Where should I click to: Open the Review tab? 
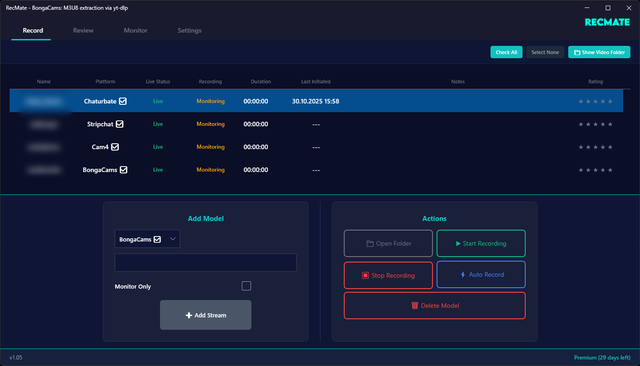83,31
